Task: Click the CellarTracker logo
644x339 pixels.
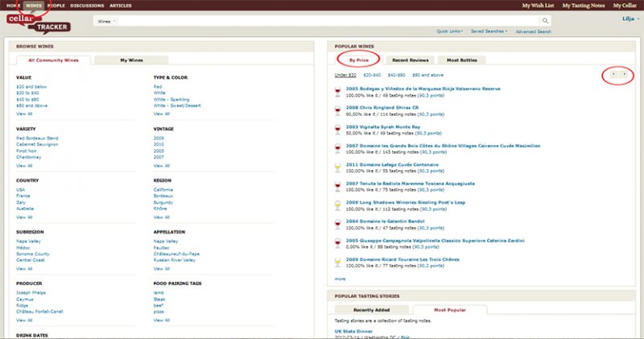Action: click(39, 23)
